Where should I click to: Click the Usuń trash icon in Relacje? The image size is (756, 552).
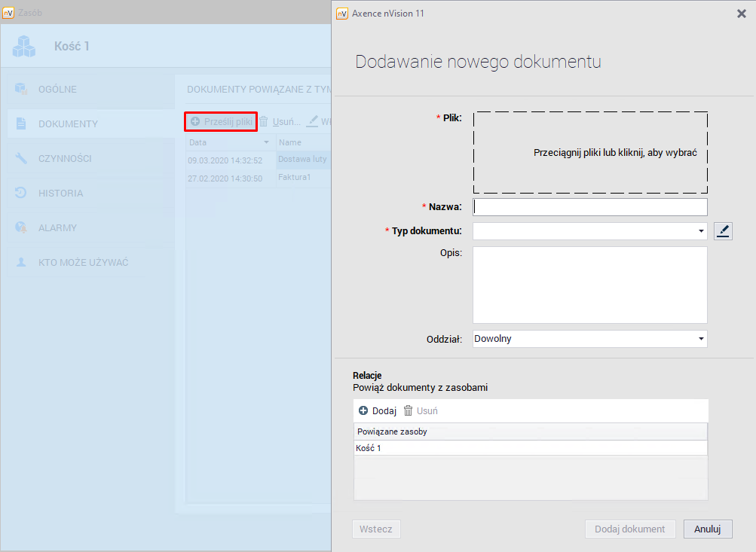click(x=409, y=410)
